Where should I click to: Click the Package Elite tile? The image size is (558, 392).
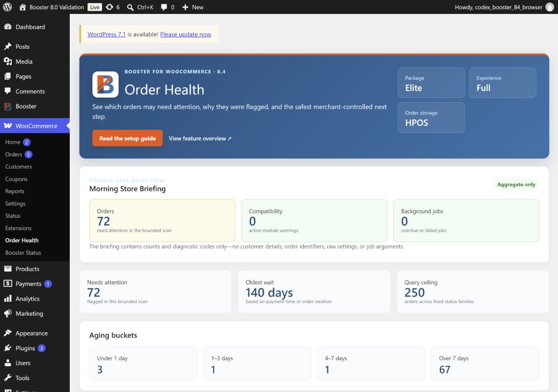pos(431,83)
